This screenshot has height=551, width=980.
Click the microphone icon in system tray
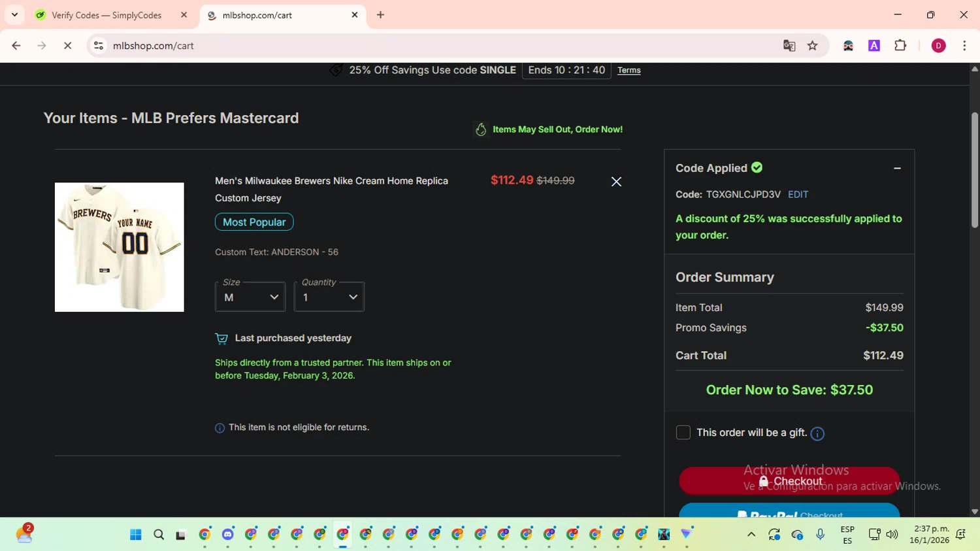821,535
